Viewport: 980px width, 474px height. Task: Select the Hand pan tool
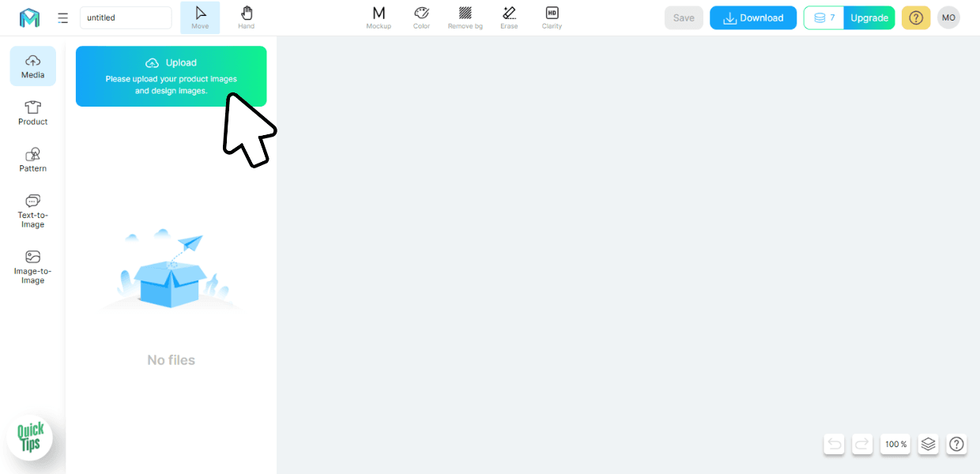point(247,17)
